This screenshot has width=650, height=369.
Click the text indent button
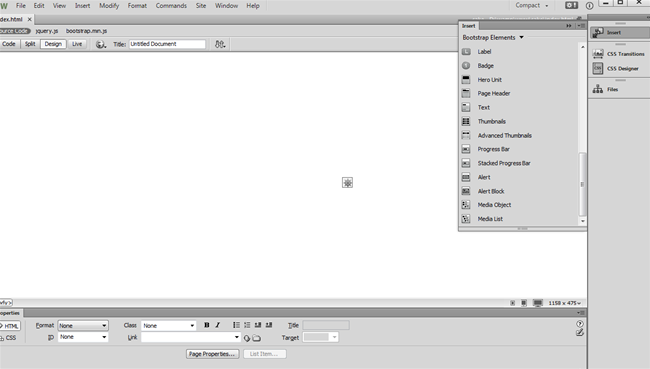pos(269,325)
